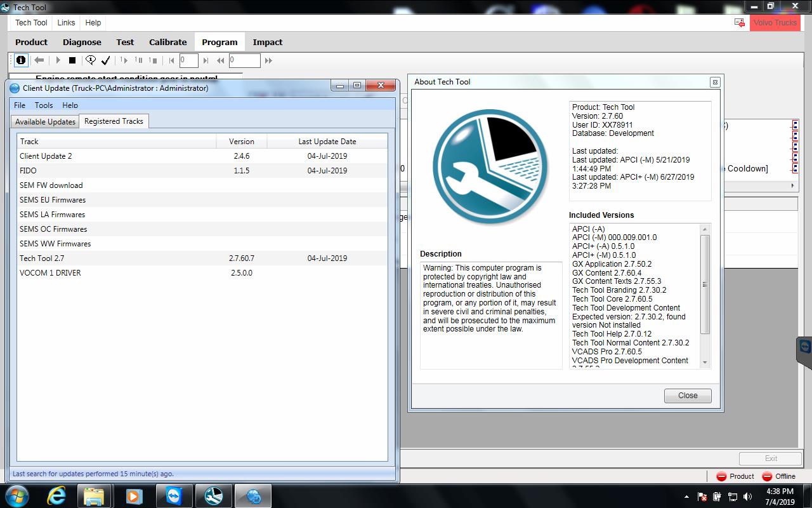Click the skip-to-last toolbar icon

pyautogui.click(x=206, y=60)
